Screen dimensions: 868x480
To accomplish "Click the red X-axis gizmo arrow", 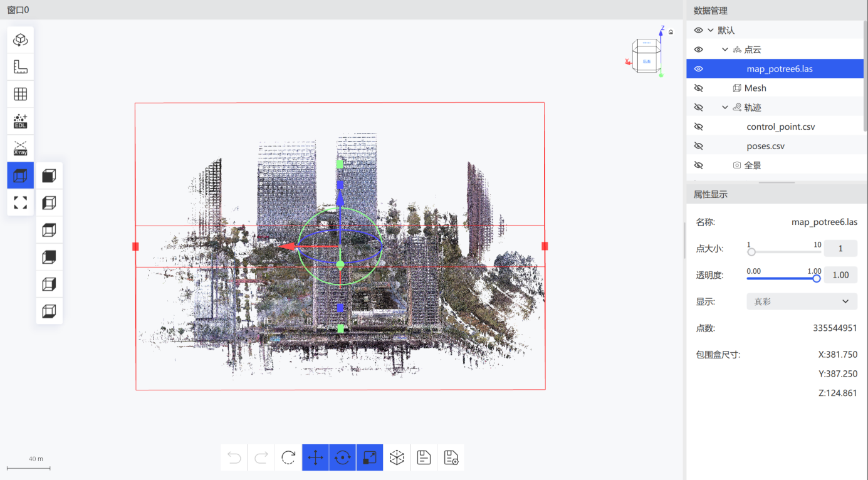I will [x=288, y=246].
